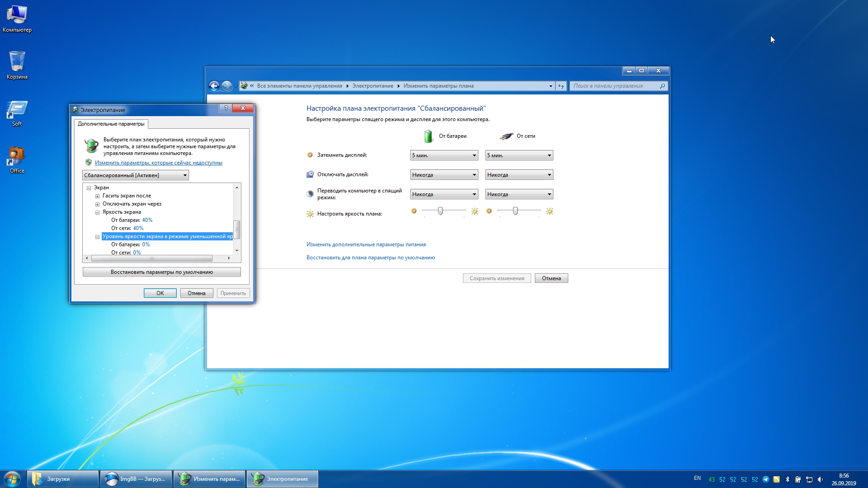The image size is (868, 488).
Task: Click the Telegram tray icon
Action: [765, 479]
